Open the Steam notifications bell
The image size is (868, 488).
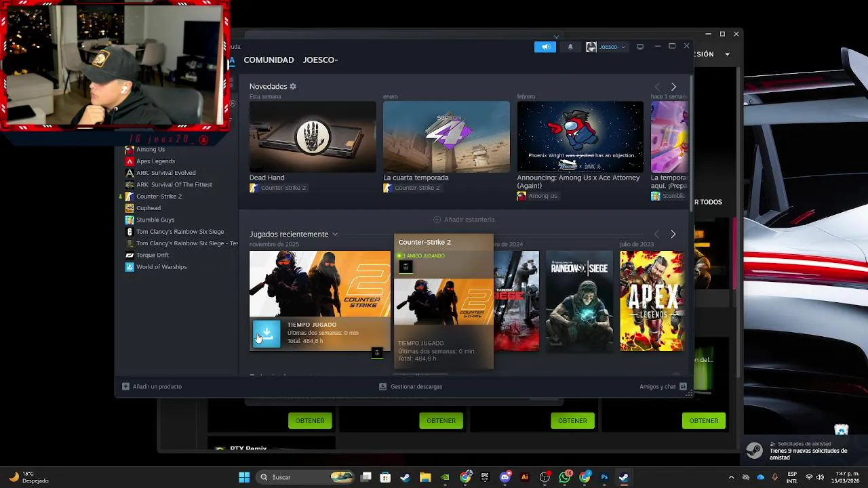570,47
